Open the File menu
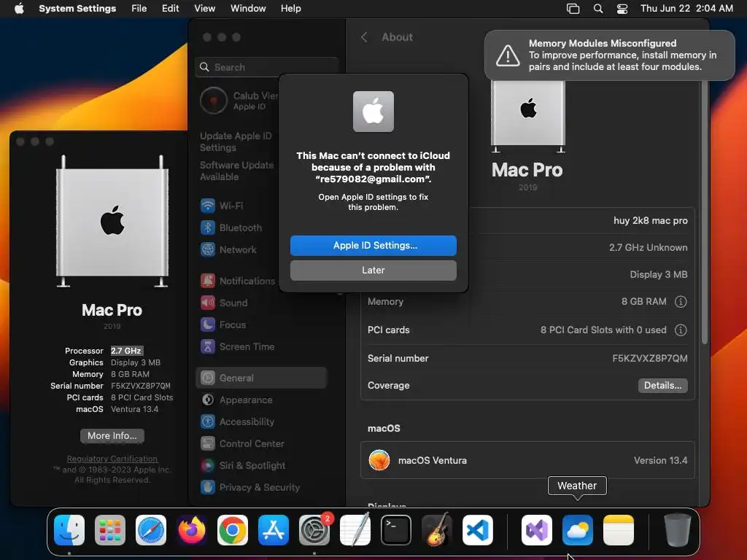 [139, 9]
